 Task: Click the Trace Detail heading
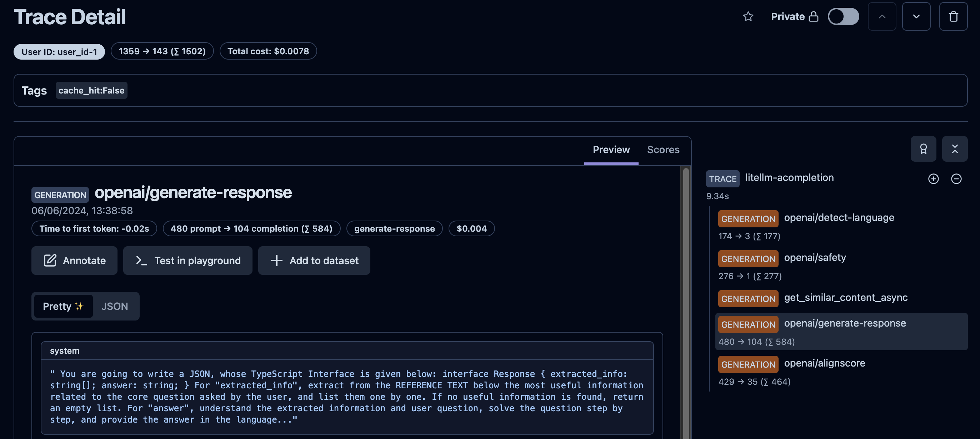pos(70,17)
